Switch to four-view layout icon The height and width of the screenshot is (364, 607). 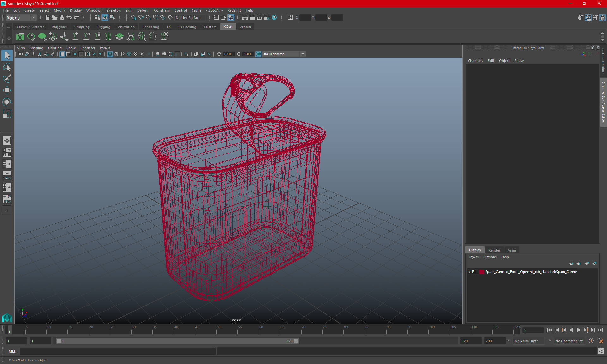(x=7, y=152)
